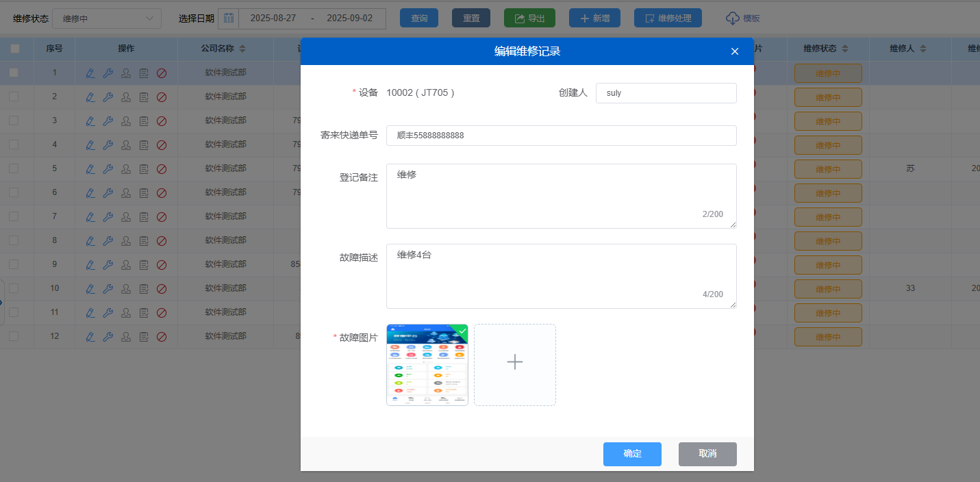Check the checkbox for row 12
980x482 pixels.
click(x=14, y=336)
